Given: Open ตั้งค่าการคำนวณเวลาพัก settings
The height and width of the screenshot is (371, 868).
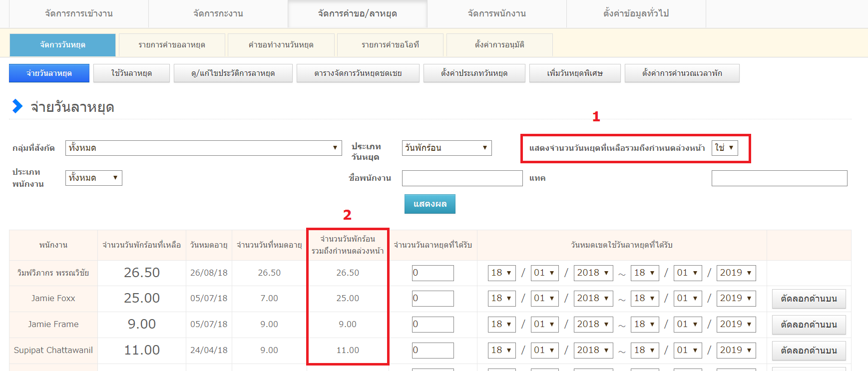Looking at the screenshot, I should (682, 73).
